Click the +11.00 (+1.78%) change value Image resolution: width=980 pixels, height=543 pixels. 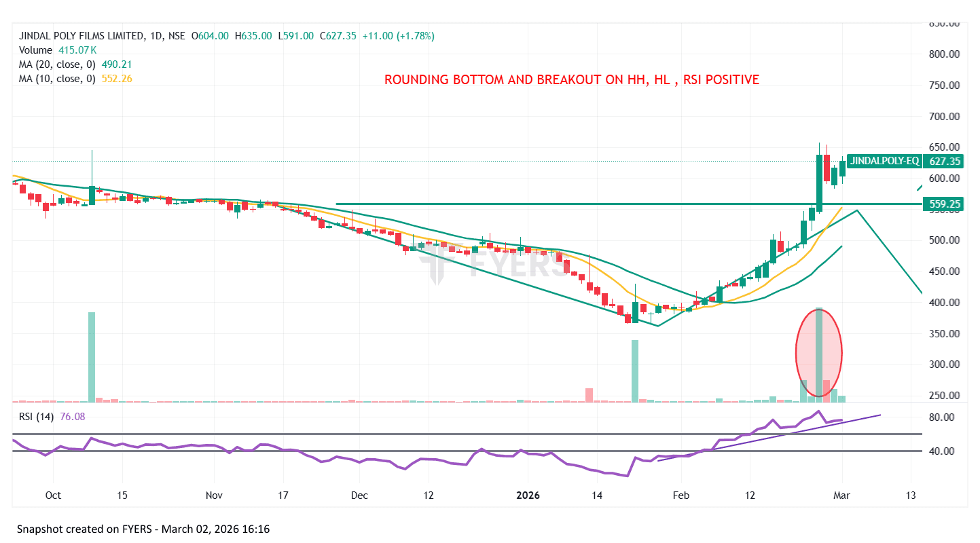pos(399,36)
